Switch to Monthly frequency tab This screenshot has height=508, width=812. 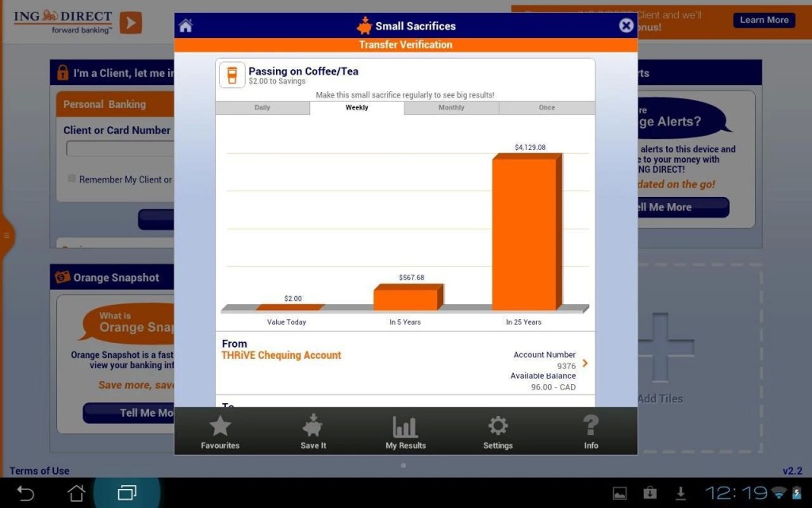451,108
